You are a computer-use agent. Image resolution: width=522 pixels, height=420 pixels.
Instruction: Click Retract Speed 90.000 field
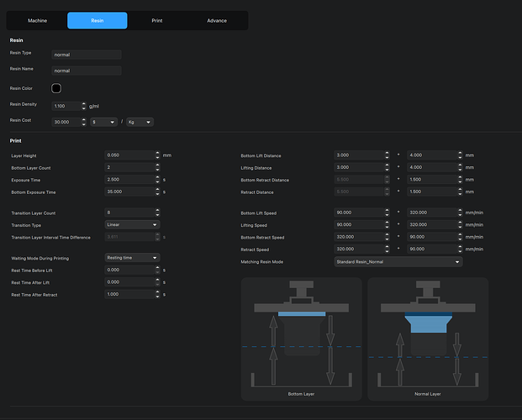point(432,249)
